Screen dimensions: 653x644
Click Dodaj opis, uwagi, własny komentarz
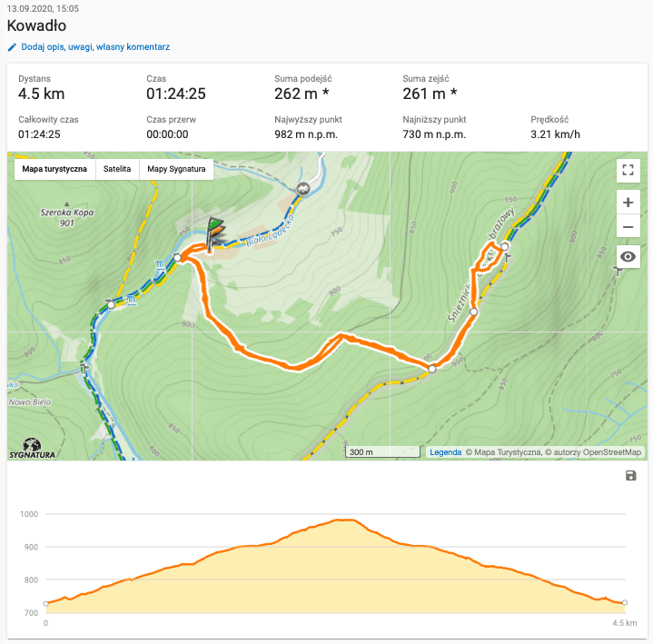(94, 47)
